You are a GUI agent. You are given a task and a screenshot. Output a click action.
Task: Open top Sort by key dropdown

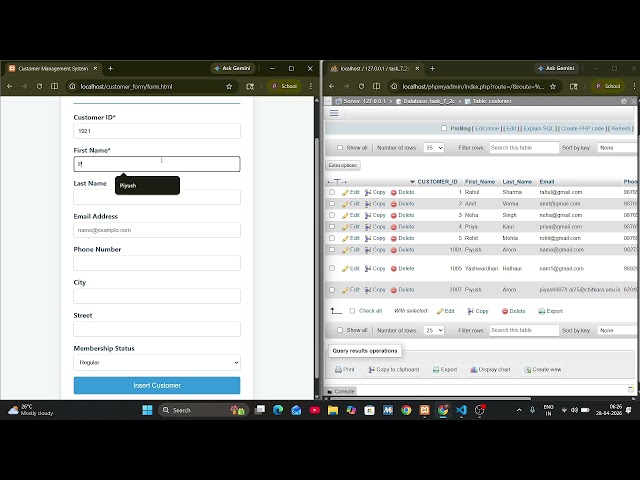click(618, 148)
